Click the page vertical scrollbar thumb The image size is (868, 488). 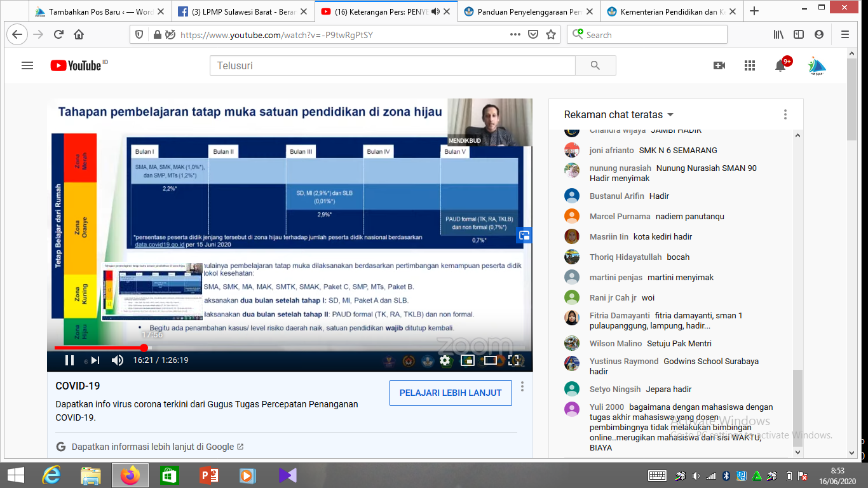coord(852,98)
